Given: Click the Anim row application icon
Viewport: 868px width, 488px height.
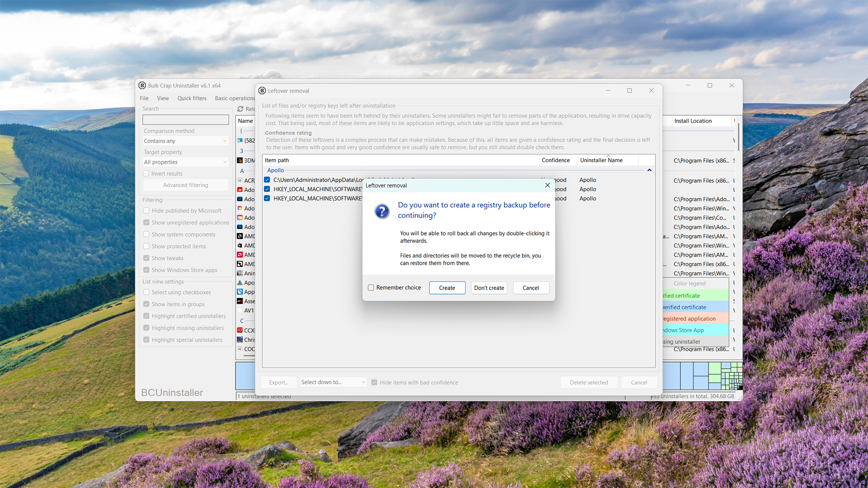Looking at the screenshot, I should coord(240,273).
